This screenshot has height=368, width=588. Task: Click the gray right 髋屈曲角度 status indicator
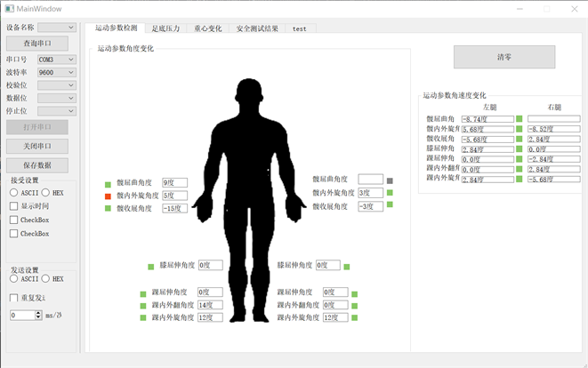click(x=390, y=180)
